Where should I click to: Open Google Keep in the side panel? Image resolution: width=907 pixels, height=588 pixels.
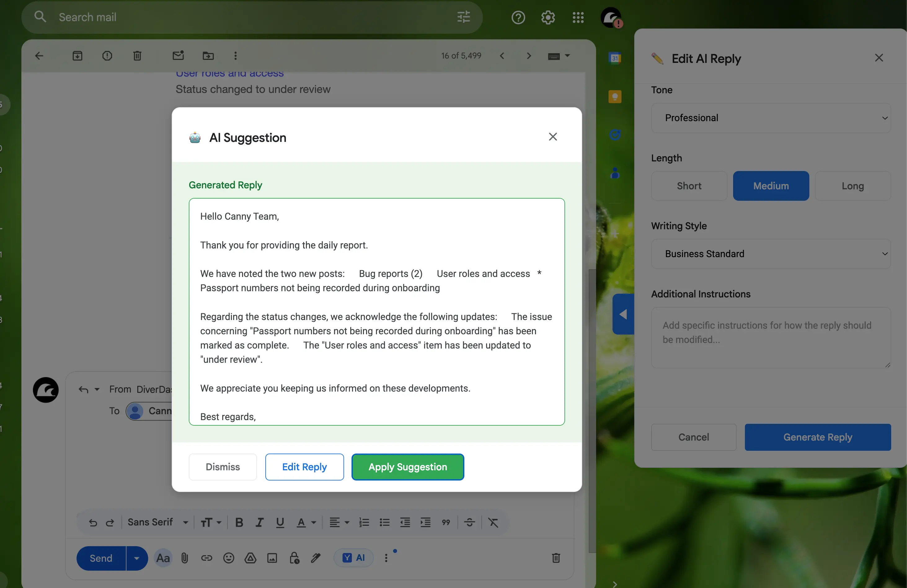[614, 97]
